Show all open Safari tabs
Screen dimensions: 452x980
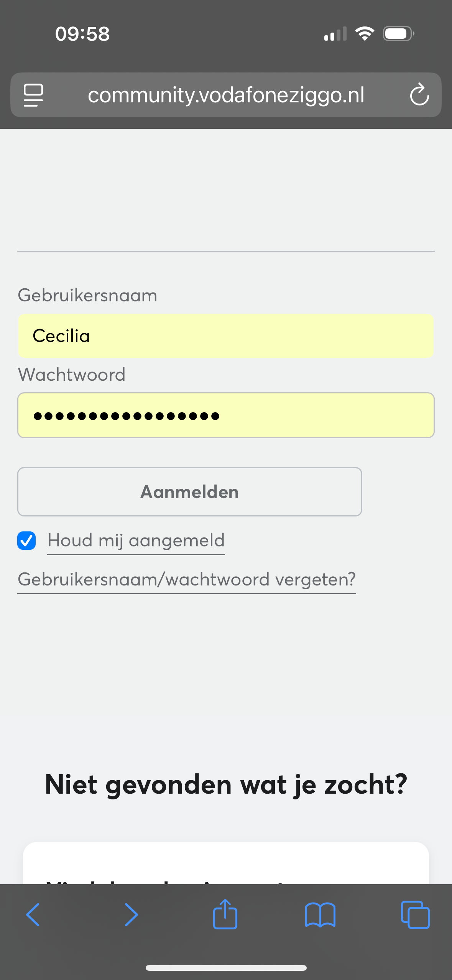point(415,914)
